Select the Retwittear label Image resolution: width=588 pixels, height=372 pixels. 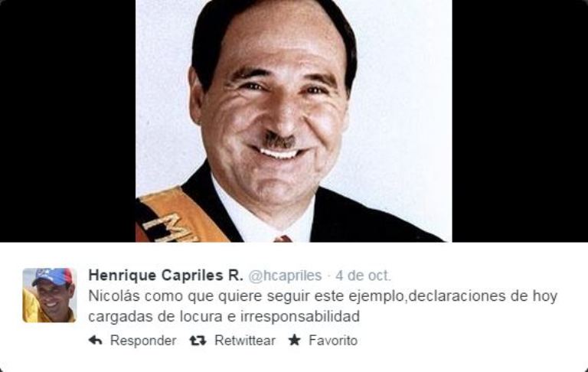[244, 341]
